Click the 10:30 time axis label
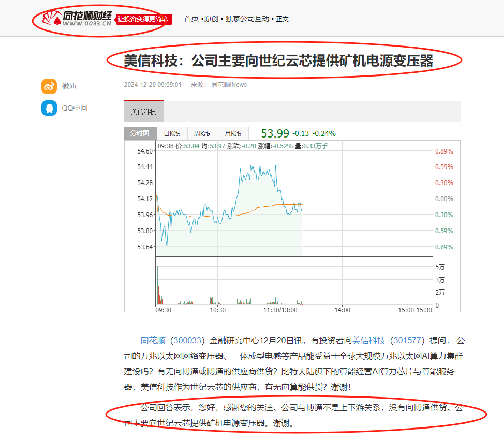This screenshot has width=504, height=443. (x=218, y=310)
